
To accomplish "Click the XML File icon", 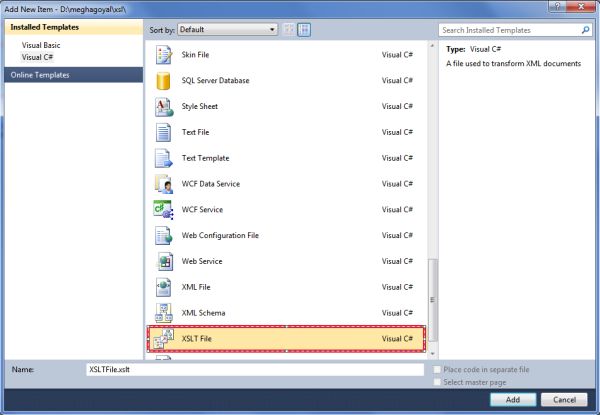I will 163,287.
